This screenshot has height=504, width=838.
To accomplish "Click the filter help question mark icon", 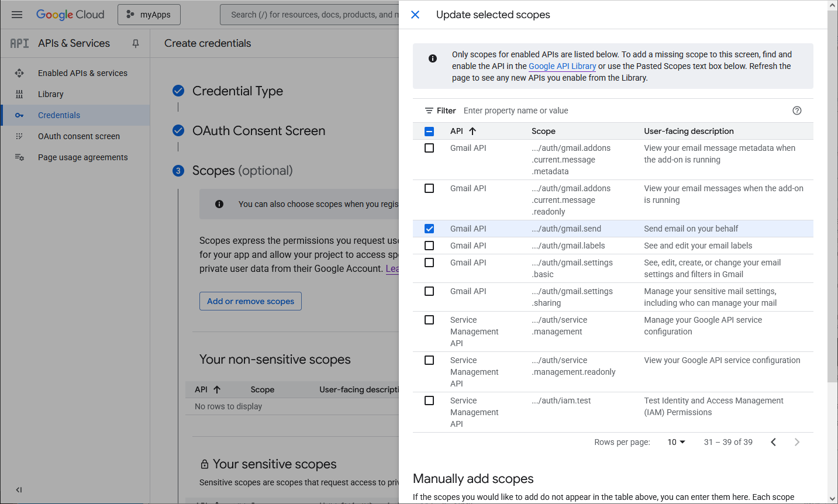I will [x=796, y=111].
